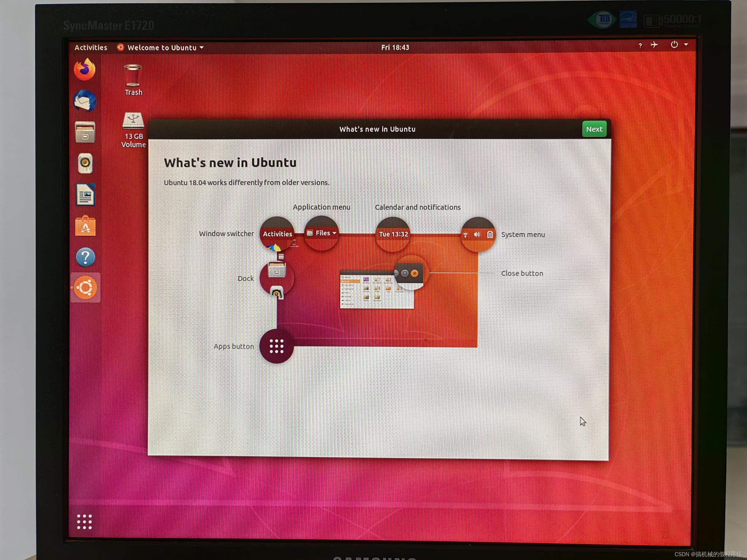Open the Welcome to Ubuntu app menu
Image resolution: width=747 pixels, height=560 pixels.
click(160, 48)
